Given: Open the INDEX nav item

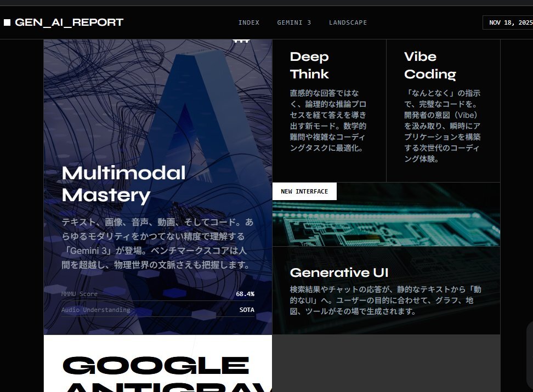Looking at the screenshot, I should tap(249, 22).
